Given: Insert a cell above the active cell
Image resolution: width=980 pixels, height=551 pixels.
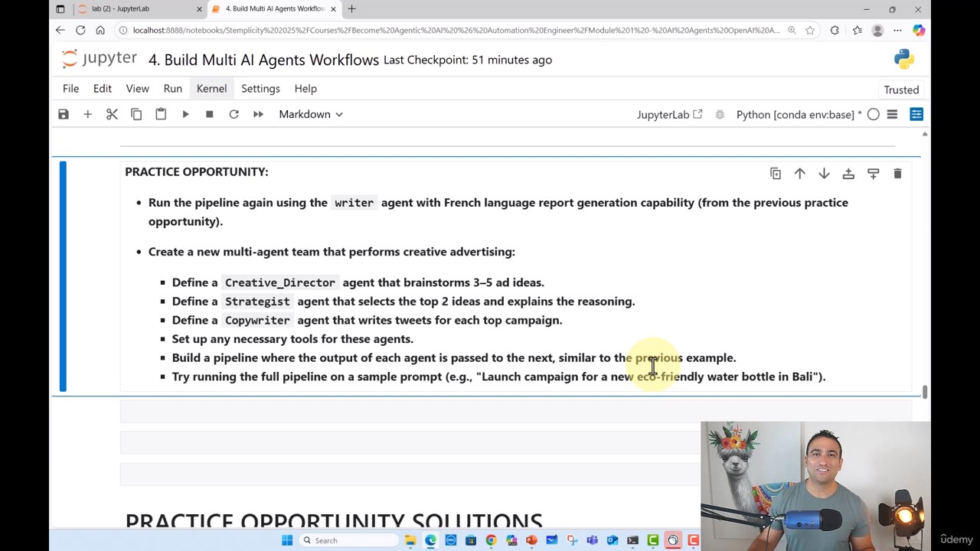Looking at the screenshot, I should point(848,174).
